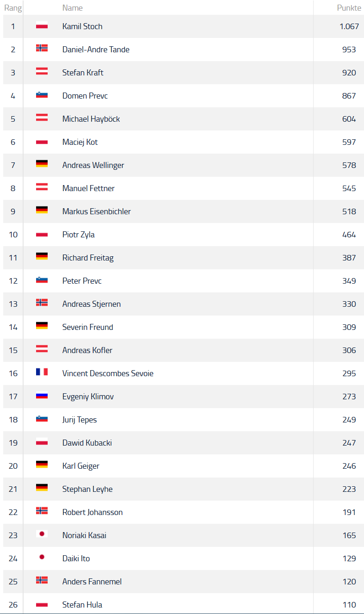
Task: Click Peter Prevc's name
Action: click(x=82, y=281)
